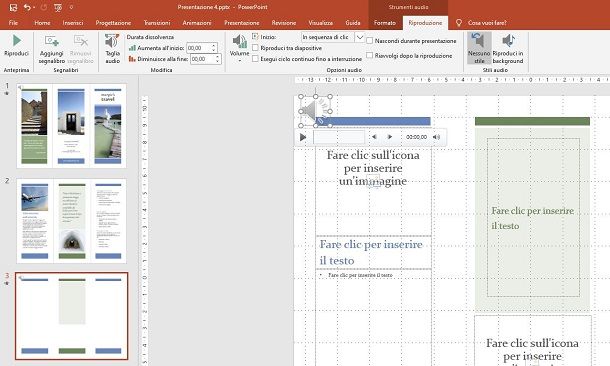Click rewind button in audio player
The image size is (610, 366).
pos(374,137)
